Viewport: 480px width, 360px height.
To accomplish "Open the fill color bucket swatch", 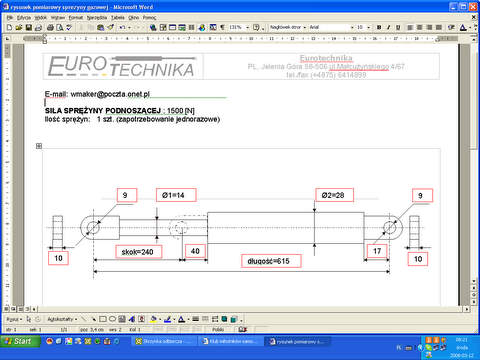I will pyautogui.click(x=153, y=319).
